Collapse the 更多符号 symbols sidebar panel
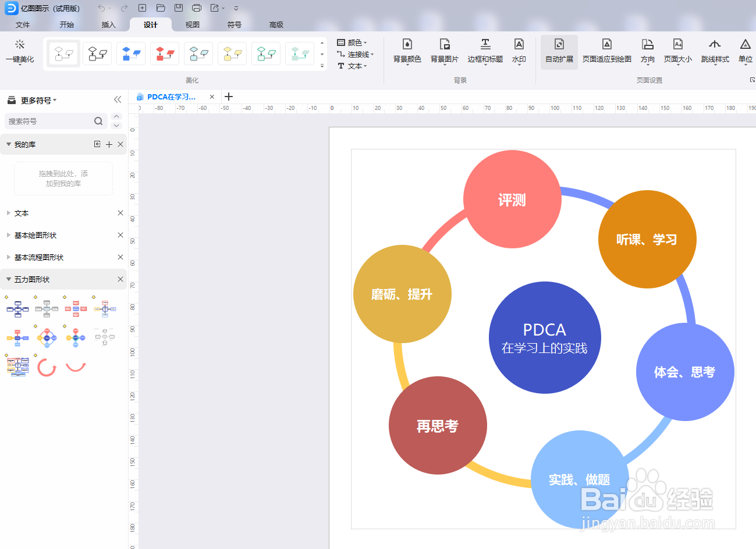This screenshot has width=756, height=549. [x=118, y=99]
